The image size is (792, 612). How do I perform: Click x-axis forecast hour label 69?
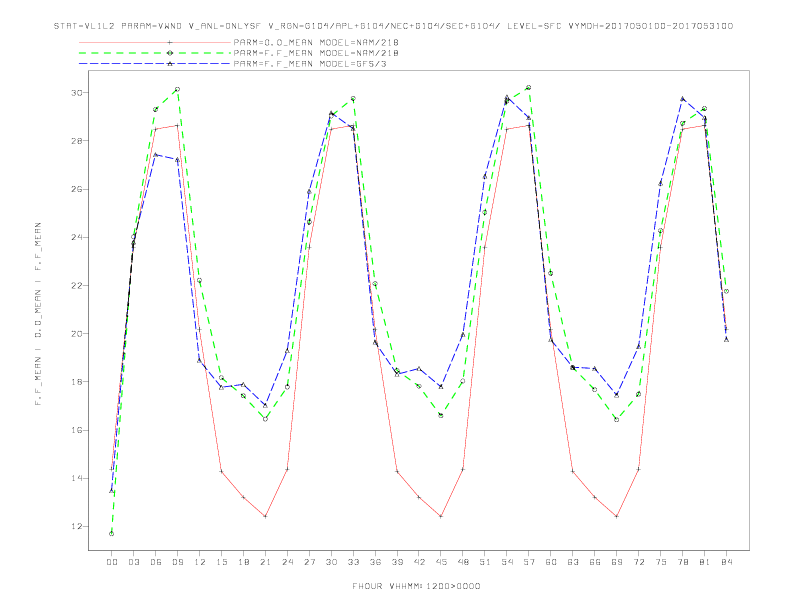[x=617, y=562]
